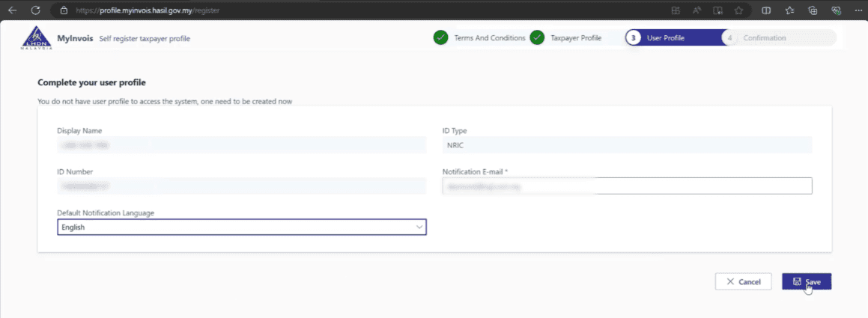868x318 pixels.
Task: Click the Notification E-mail input field
Action: (x=627, y=186)
